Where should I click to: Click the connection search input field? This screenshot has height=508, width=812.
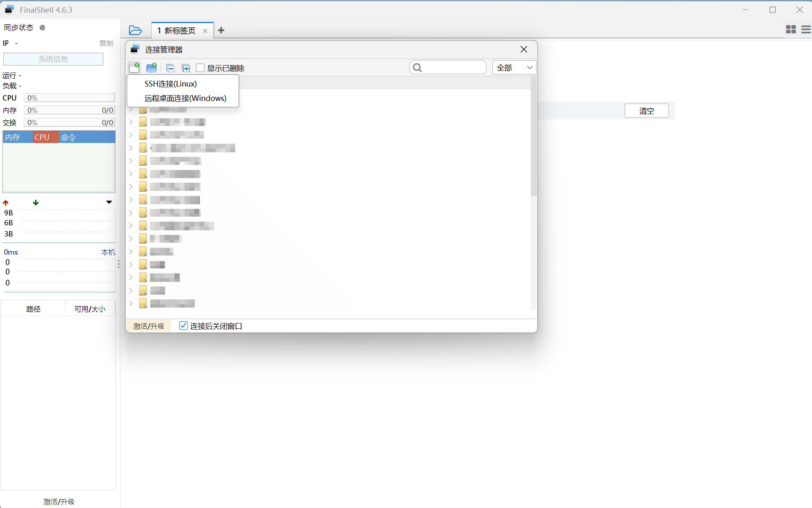(x=452, y=68)
